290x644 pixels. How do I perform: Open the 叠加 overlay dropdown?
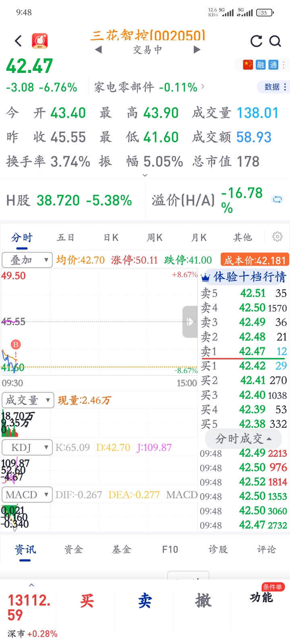point(27,260)
